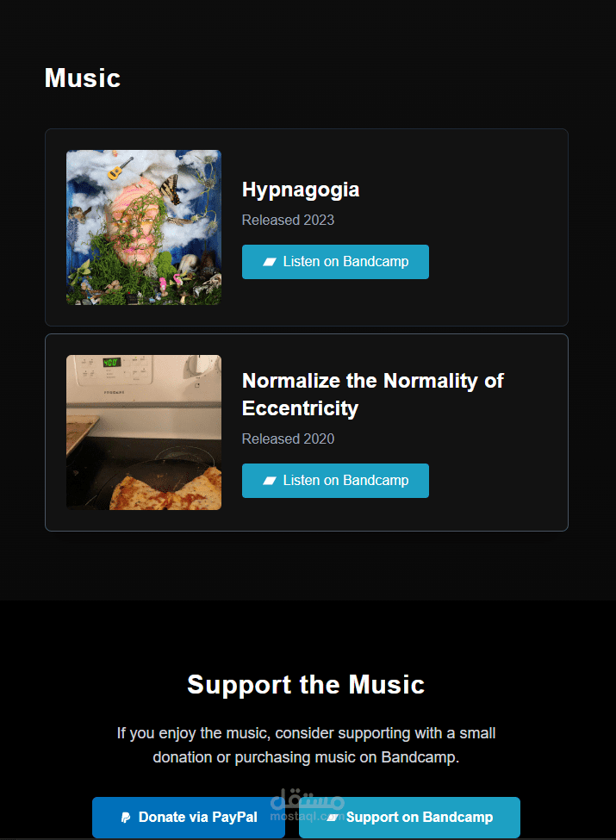The image size is (616, 840).
Task: Click the Released 2023 label
Action: [x=288, y=221]
